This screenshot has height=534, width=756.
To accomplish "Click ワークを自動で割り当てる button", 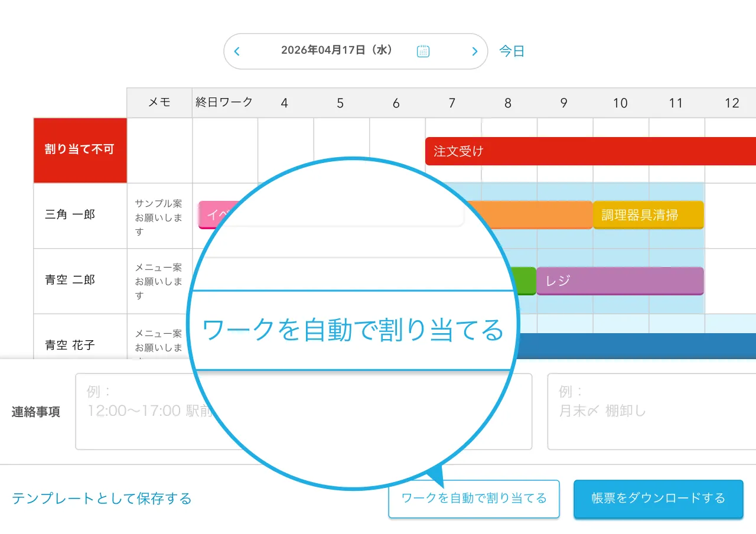I will click(474, 499).
